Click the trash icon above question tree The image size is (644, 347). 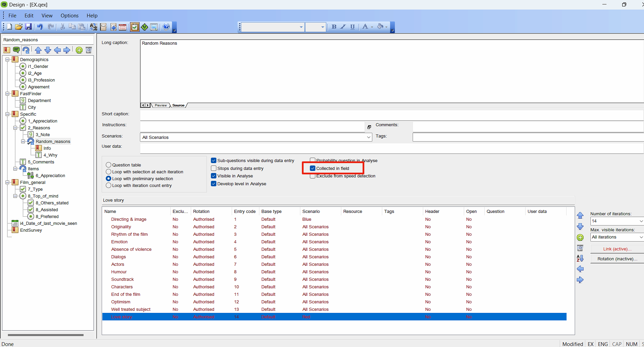[x=89, y=50]
